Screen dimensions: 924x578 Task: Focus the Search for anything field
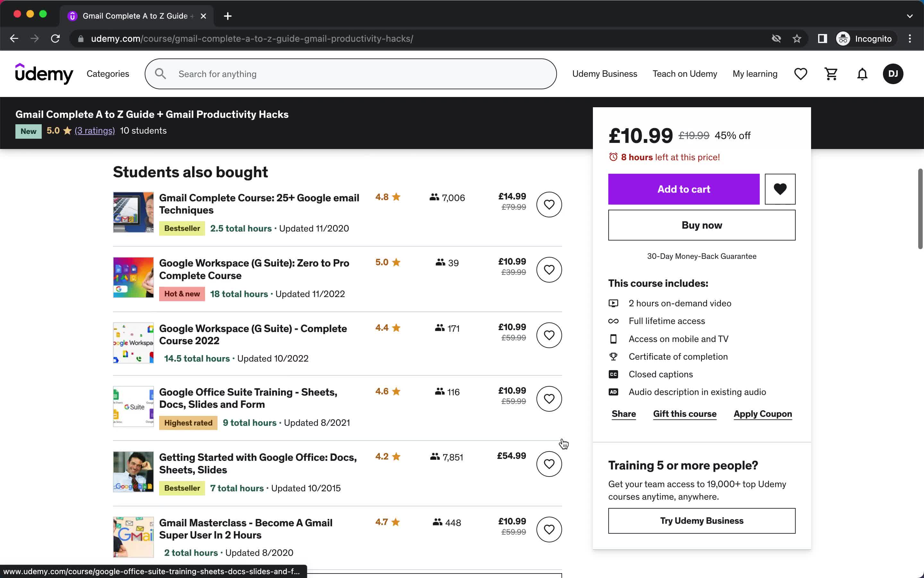[x=350, y=74]
